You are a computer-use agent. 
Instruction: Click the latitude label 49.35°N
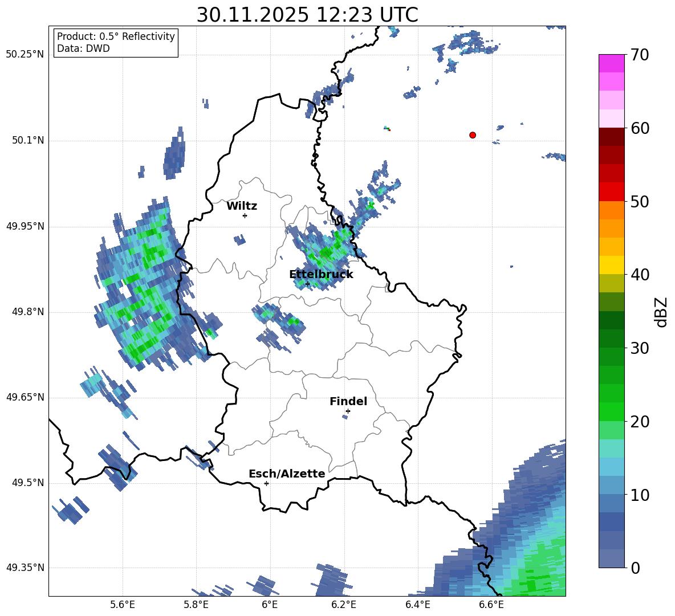25,568
